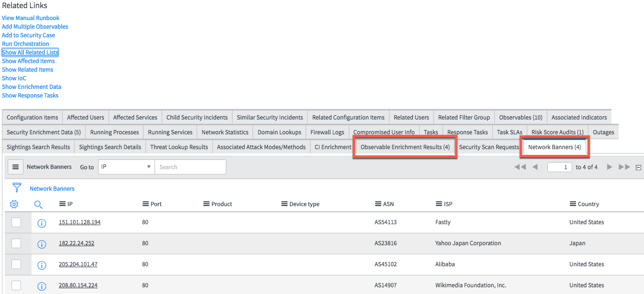This screenshot has width=644, height=294.
Task: Preview info icon for 151.101.128.194
Action: pyautogui.click(x=42, y=223)
